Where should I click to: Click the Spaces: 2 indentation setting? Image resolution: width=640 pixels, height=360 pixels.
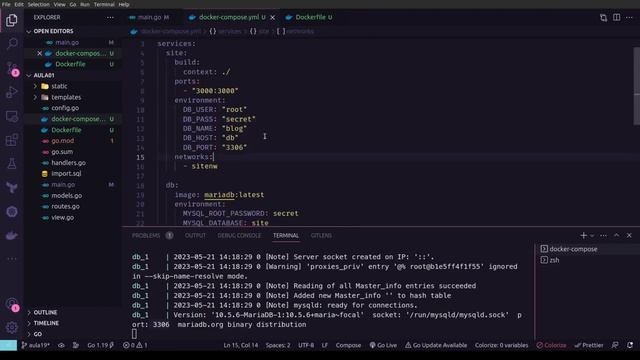point(278,345)
